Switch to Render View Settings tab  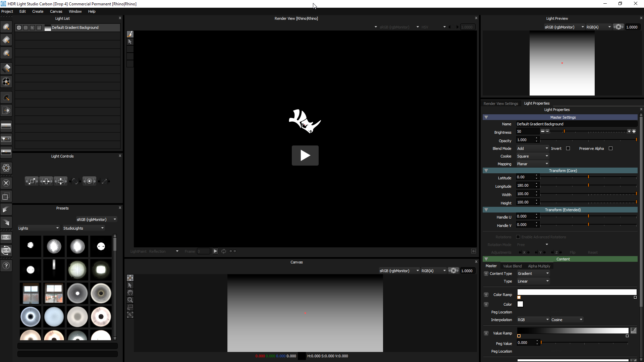click(500, 104)
